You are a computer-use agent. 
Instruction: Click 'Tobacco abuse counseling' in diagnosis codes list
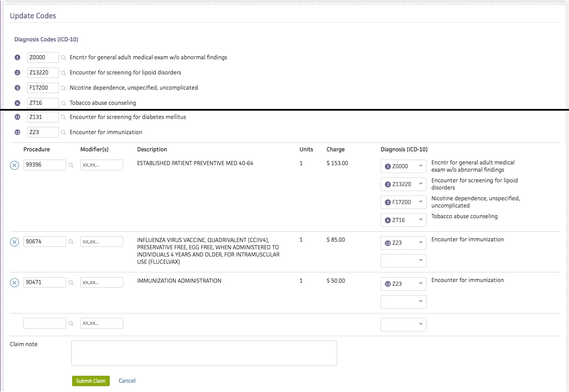(103, 103)
